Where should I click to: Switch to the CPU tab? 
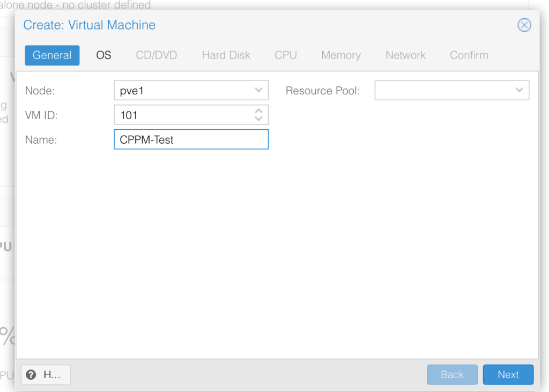(x=286, y=55)
